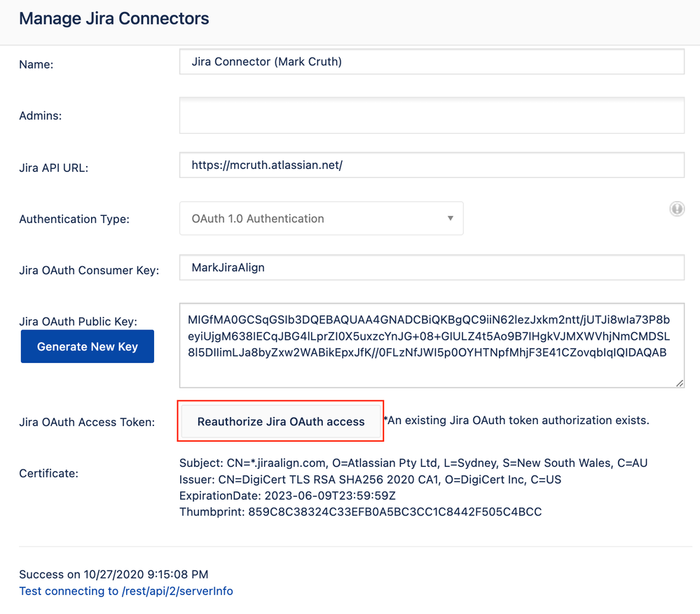Click the certificate Subject line

[x=413, y=463]
